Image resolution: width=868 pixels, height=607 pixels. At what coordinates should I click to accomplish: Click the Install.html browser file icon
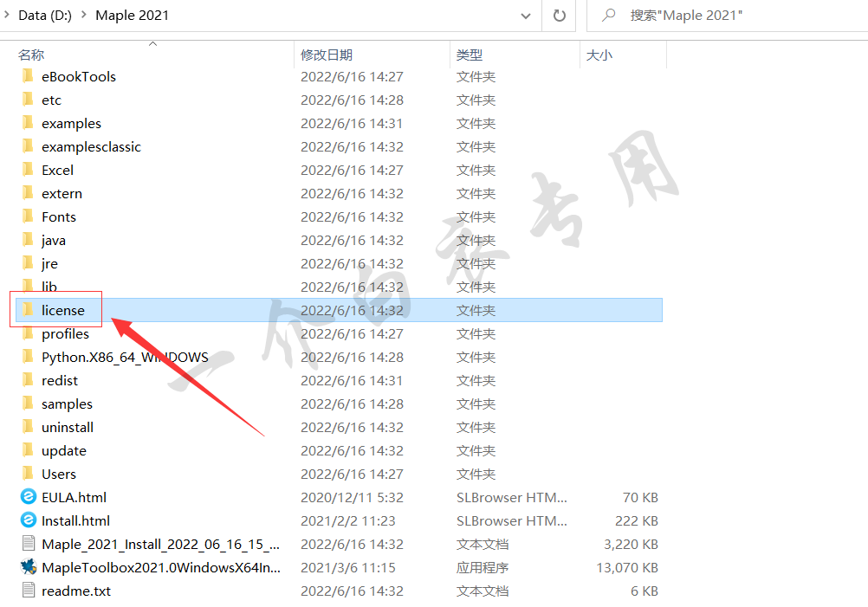pos(29,520)
